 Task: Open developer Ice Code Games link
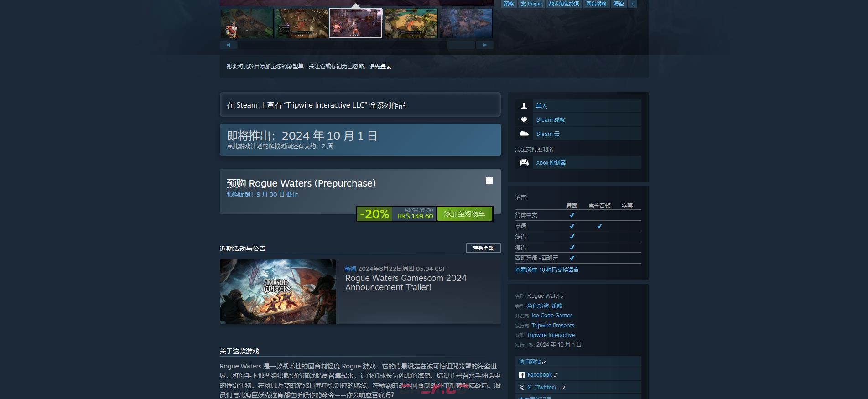point(552,316)
